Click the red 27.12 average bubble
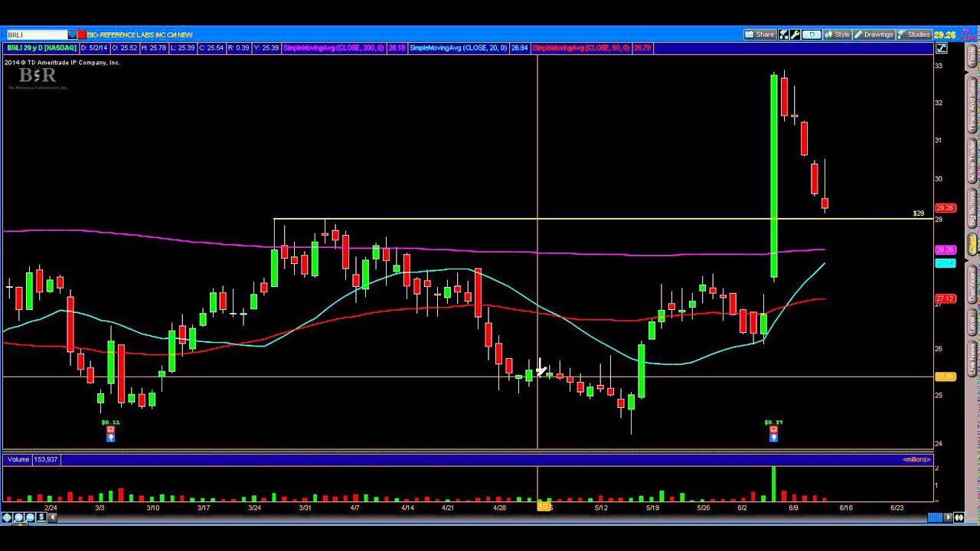980x551 pixels. [x=946, y=298]
